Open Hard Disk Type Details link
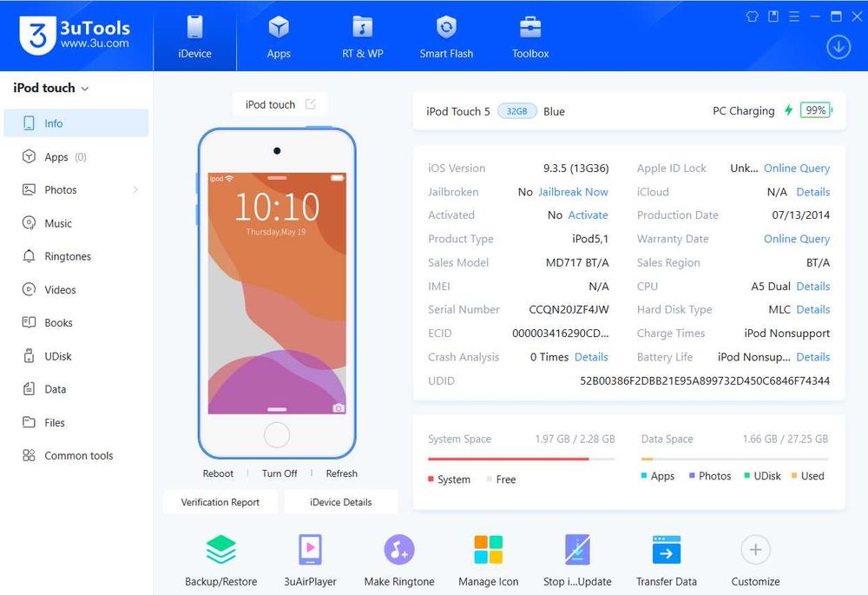Viewport: 868px width, 595px height. pyautogui.click(x=812, y=310)
